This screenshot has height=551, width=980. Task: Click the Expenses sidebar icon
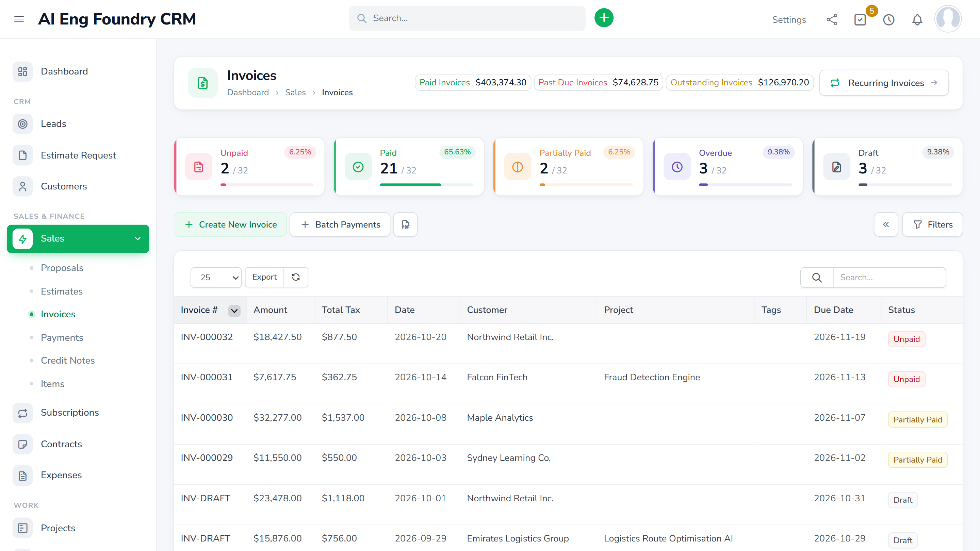point(22,475)
